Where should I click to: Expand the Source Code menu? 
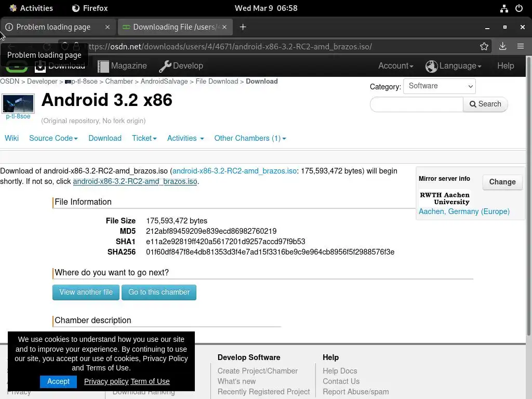pyautogui.click(x=54, y=138)
